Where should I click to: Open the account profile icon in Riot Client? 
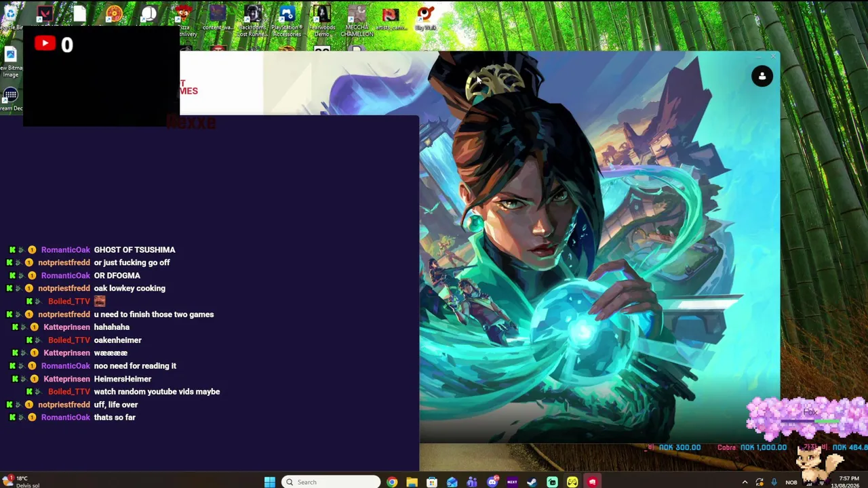click(x=762, y=76)
